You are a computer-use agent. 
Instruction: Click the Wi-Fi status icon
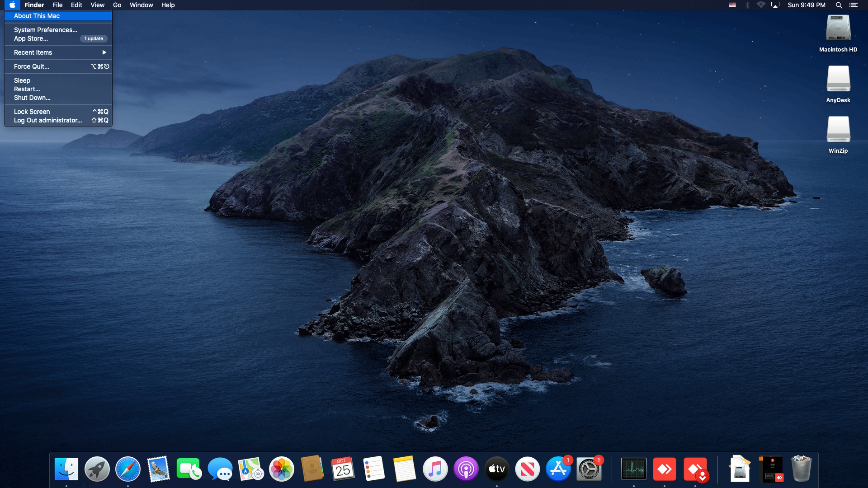tap(761, 5)
